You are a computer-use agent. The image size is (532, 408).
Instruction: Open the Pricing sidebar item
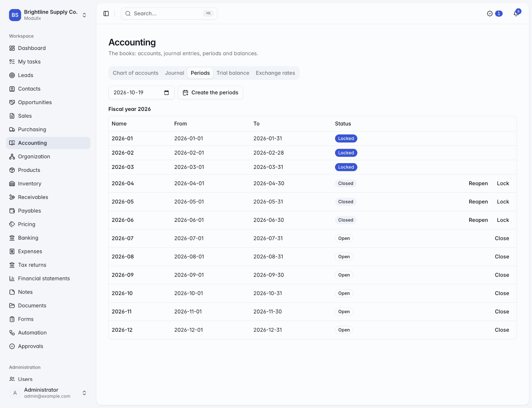(x=48, y=224)
